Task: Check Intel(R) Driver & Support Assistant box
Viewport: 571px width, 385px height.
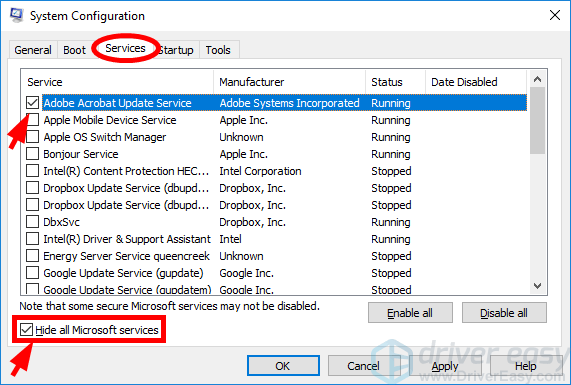Action: pos(32,239)
